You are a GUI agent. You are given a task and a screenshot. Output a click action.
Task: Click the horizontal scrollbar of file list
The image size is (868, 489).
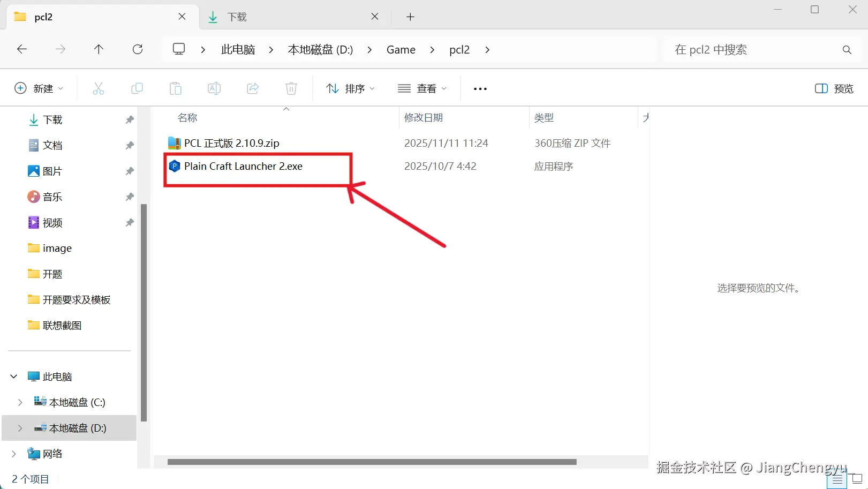coord(372,462)
